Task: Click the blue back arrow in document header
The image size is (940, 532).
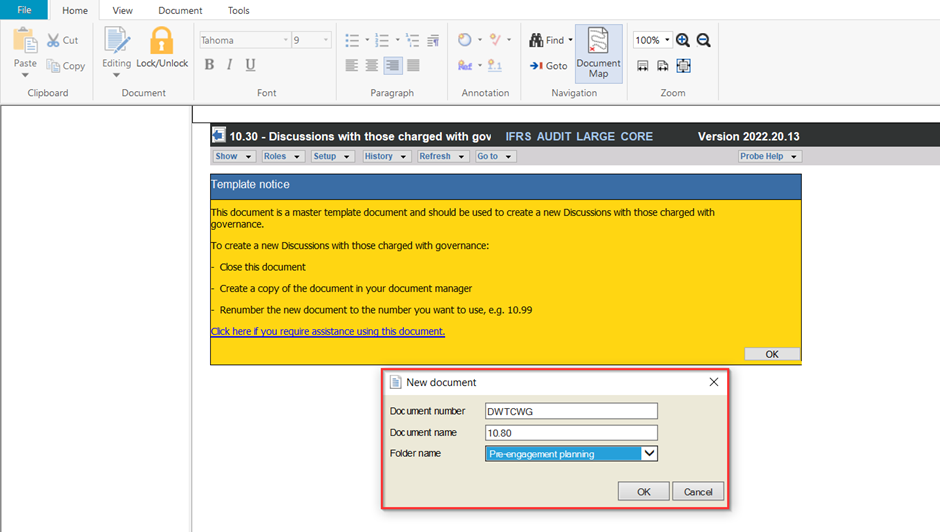Action: (219, 136)
